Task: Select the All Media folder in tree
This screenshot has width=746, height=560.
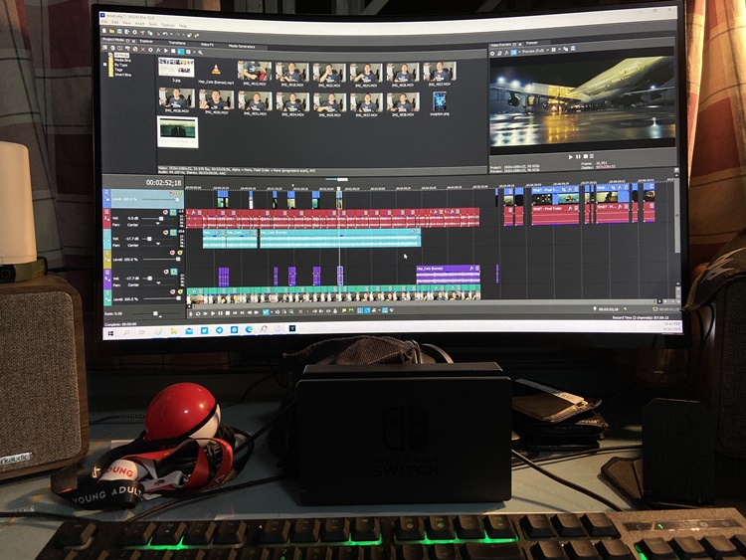Action: (121, 55)
